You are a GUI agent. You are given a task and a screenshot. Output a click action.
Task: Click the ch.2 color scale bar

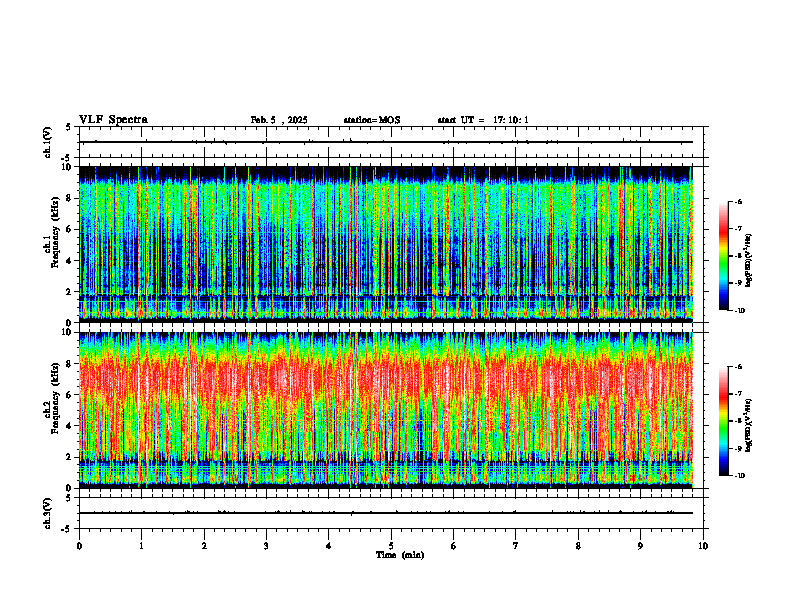[x=724, y=421]
